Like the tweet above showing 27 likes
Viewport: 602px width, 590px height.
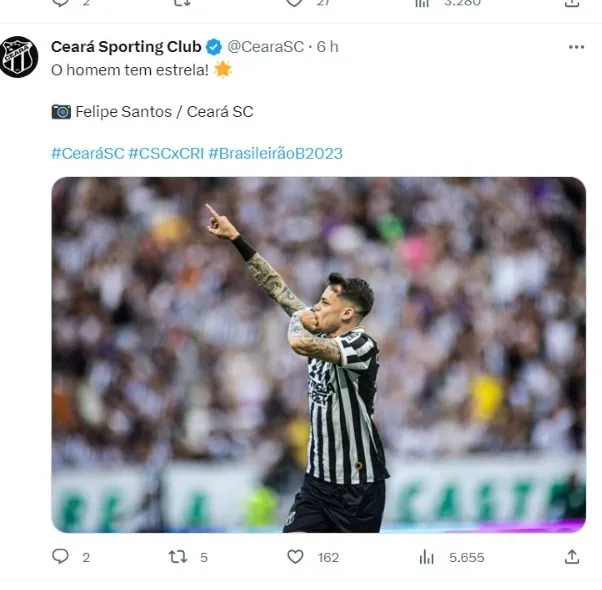click(x=295, y=3)
